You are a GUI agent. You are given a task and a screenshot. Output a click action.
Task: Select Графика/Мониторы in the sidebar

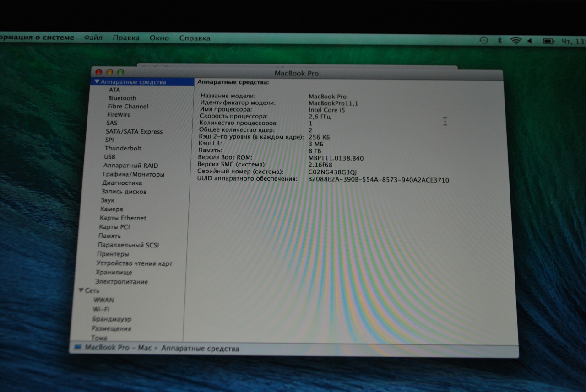tap(133, 174)
